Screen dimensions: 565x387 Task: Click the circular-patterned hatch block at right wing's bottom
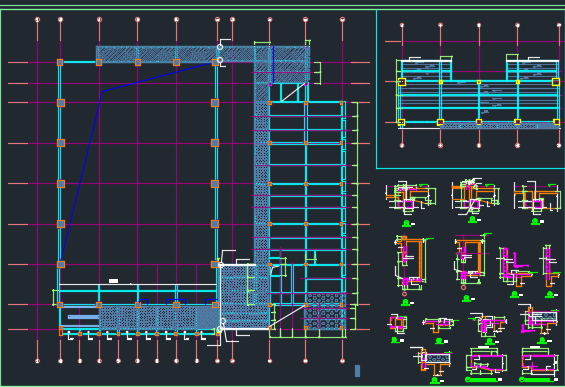325,311
